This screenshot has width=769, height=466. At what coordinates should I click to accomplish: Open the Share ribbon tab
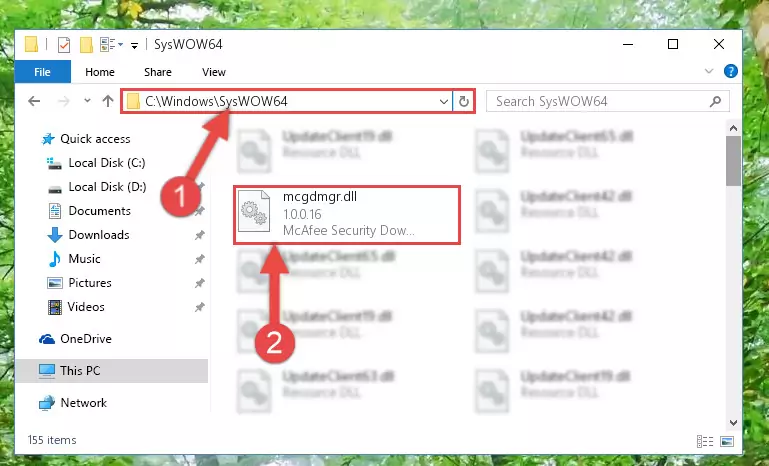point(158,72)
